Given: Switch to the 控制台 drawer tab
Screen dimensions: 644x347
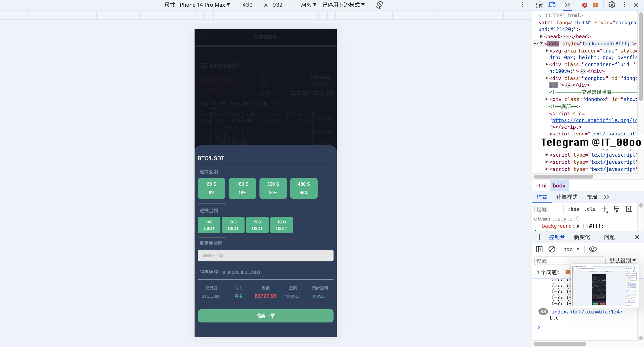Looking at the screenshot, I should (557, 237).
